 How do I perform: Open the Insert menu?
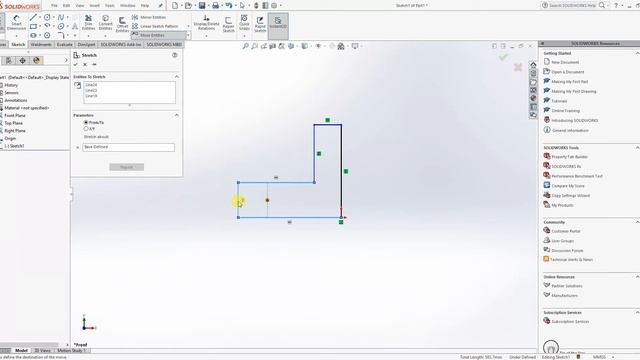[94, 6]
